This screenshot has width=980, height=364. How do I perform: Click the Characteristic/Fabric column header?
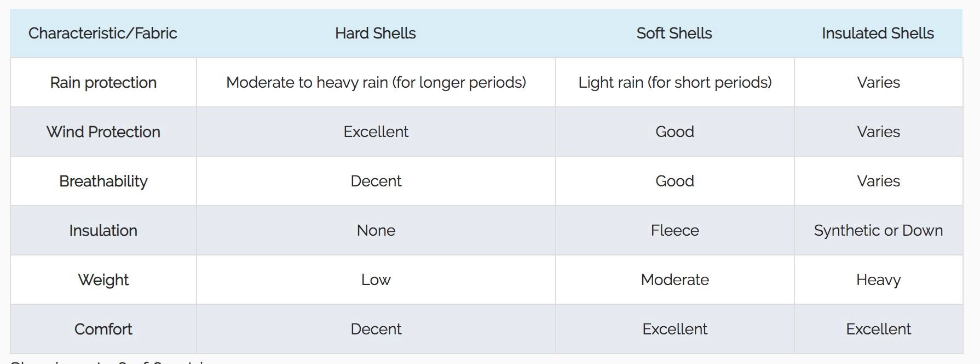103,33
